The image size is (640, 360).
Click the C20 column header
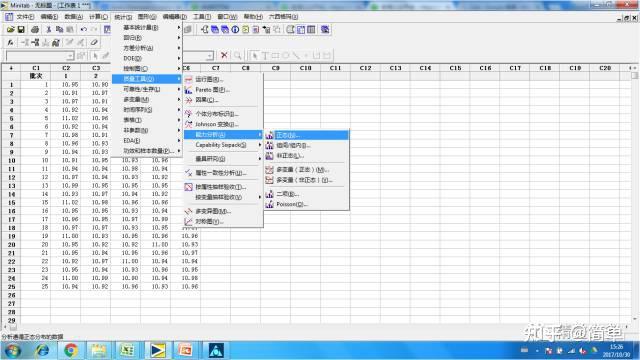[605, 68]
